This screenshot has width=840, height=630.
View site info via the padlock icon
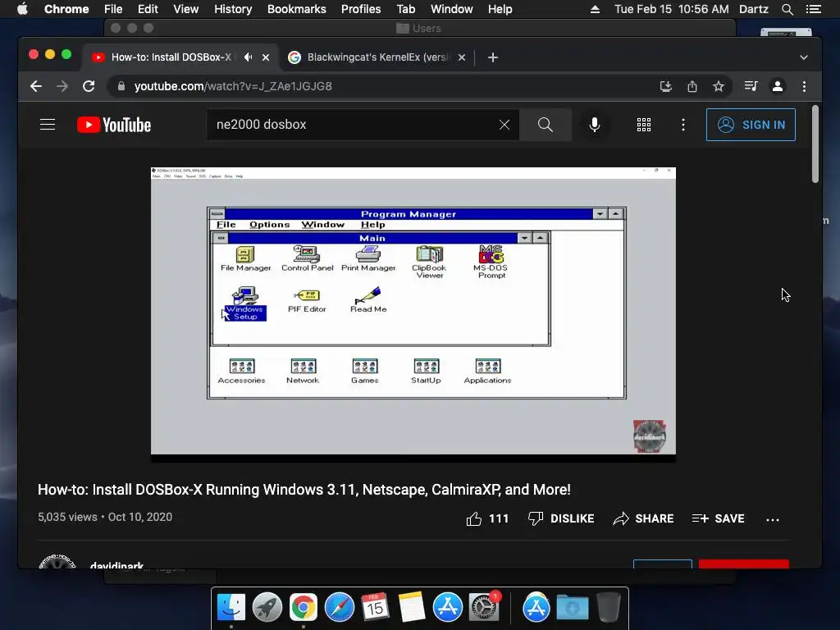[121, 86]
